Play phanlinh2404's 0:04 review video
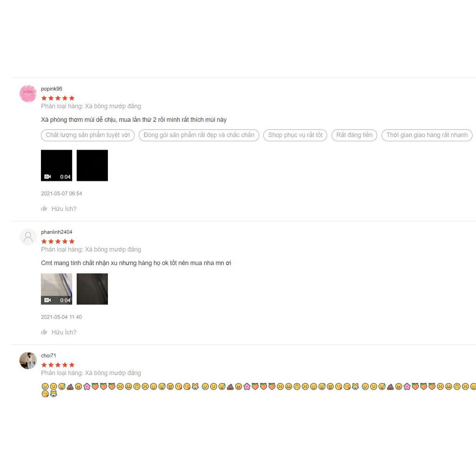The image size is (476, 476). pyautogui.click(x=56, y=289)
